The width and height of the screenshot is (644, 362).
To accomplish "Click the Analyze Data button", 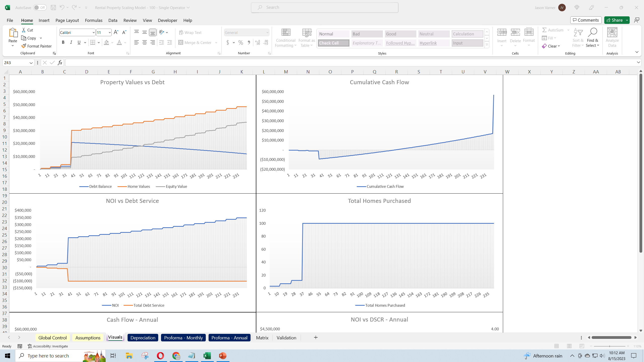I will pyautogui.click(x=612, y=38).
